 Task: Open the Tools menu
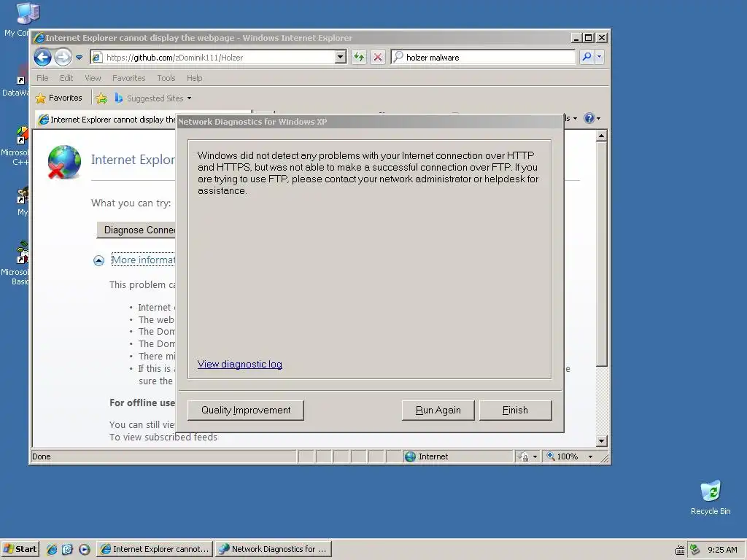pos(166,78)
